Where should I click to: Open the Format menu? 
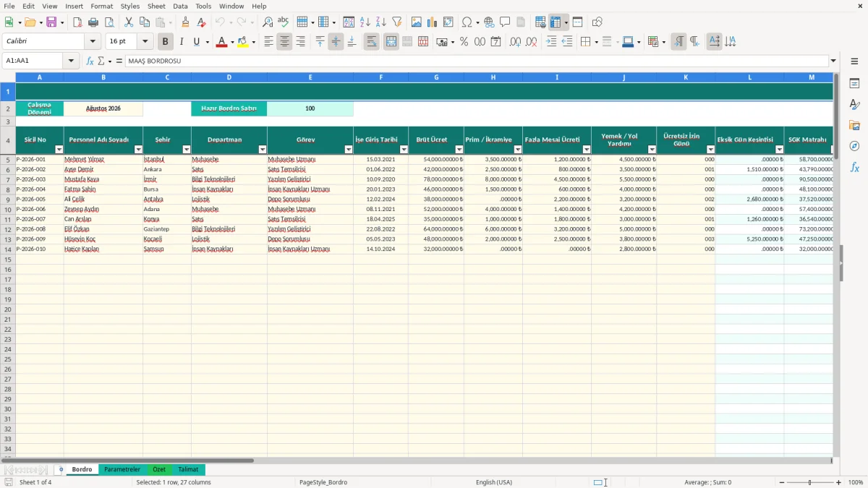click(x=102, y=6)
